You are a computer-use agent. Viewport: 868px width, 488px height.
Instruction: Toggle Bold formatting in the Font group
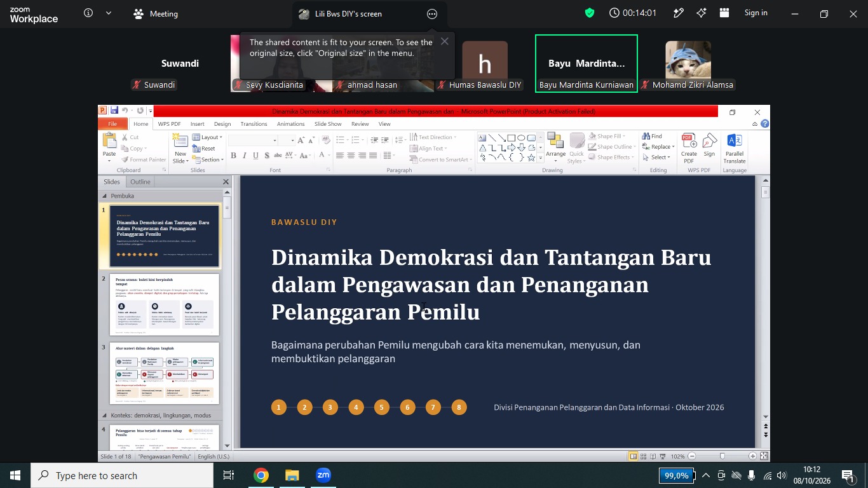coord(233,156)
